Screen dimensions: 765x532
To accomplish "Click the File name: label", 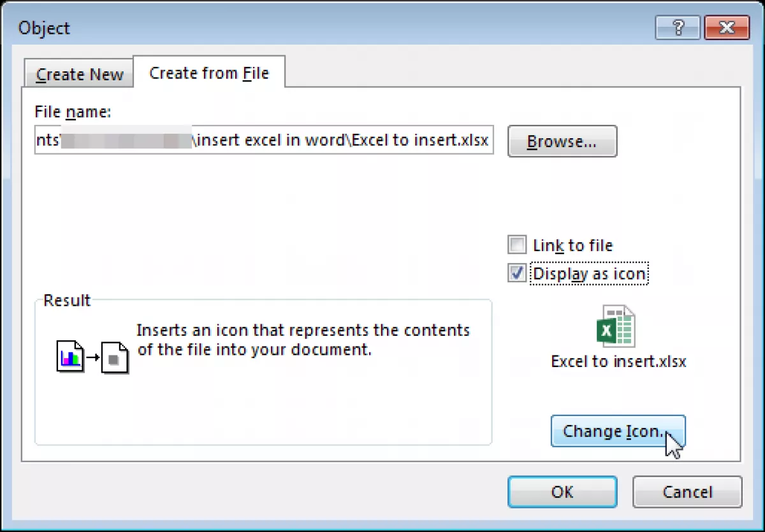I will (x=73, y=112).
